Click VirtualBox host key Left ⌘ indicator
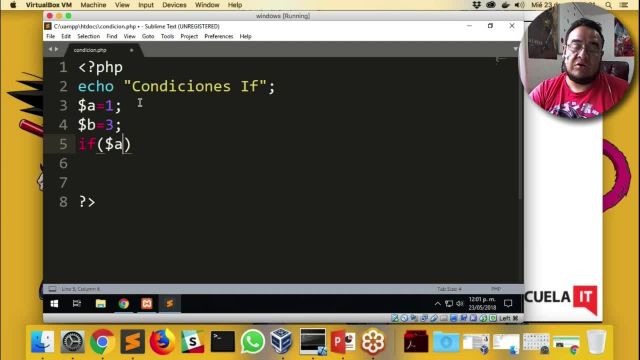This screenshot has width=640, height=360. 509,318
